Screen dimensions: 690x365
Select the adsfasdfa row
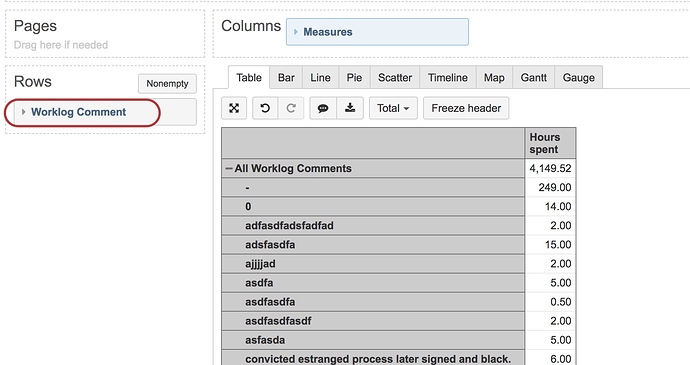(373, 245)
